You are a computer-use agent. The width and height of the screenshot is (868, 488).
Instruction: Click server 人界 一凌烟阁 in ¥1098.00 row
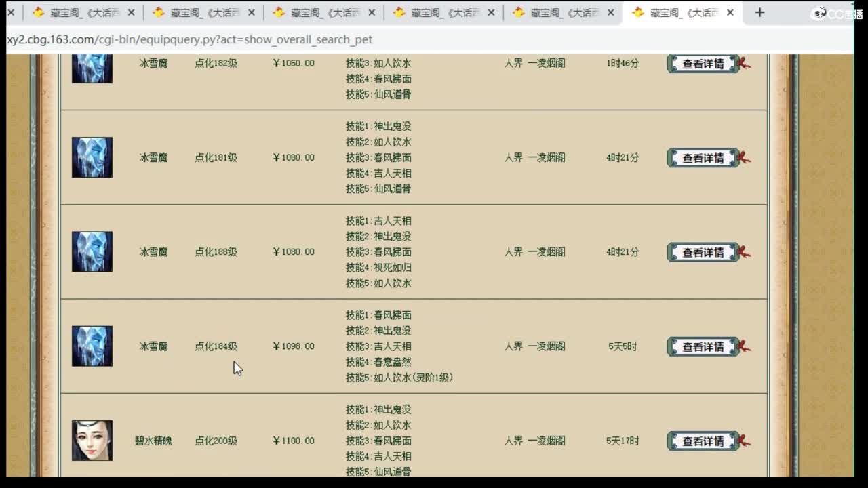(x=534, y=346)
